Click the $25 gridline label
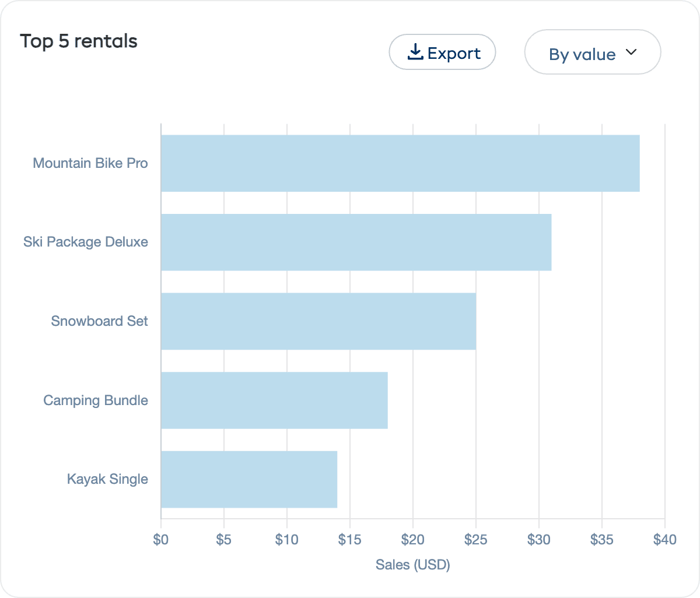This screenshot has height=598, width=700. pyautogui.click(x=477, y=540)
